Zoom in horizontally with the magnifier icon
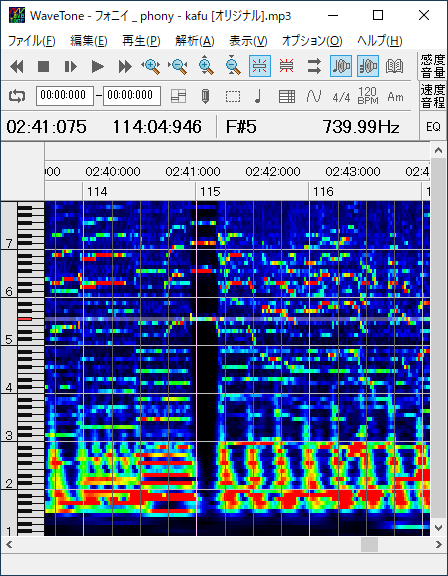This screenshot has width=448, height=576. (x=151, y=66)
